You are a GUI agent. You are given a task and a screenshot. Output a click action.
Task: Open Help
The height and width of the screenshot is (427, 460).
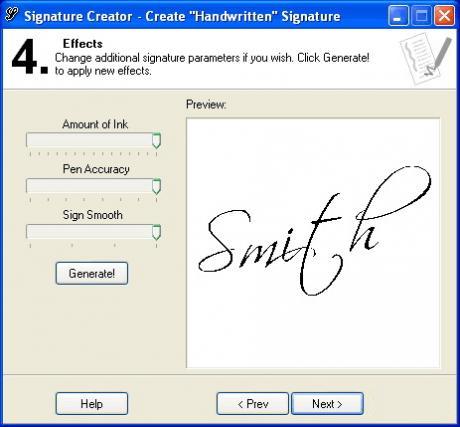pos(92,404)
